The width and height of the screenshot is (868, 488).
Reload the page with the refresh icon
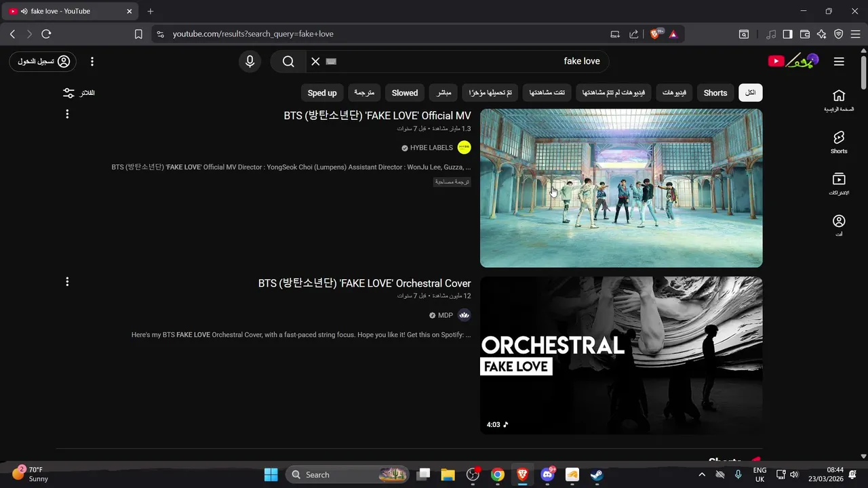coord(46,34)
